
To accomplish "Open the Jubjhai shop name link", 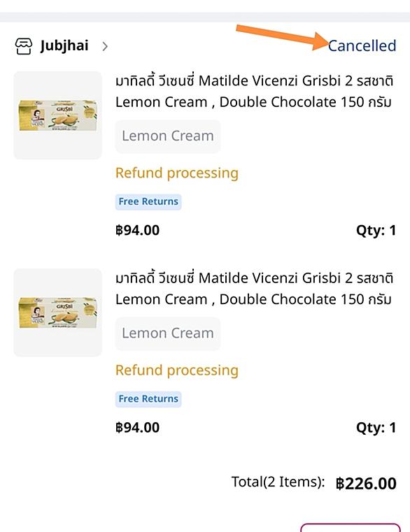I will tap(64, 46).
